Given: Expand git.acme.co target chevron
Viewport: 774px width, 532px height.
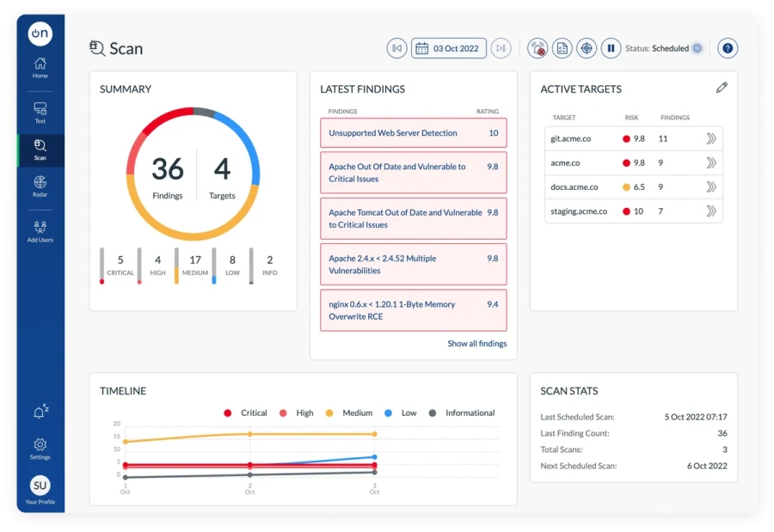Looking at the screenshot, I should coord(711,138).
